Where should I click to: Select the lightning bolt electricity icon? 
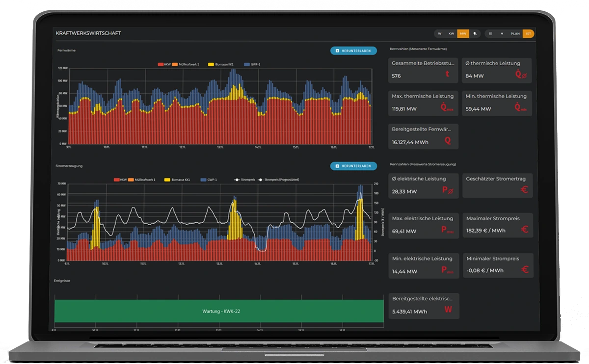pos(502,34)
